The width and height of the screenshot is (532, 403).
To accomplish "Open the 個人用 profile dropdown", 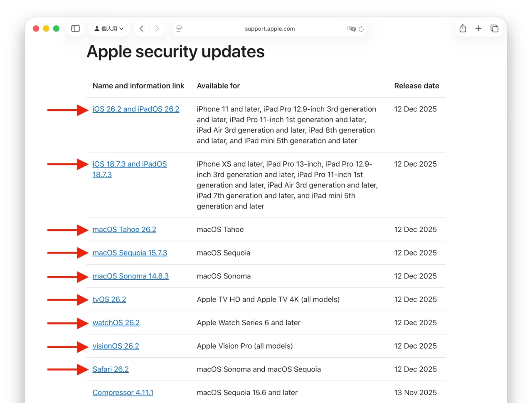I will [x=109, y=28].
